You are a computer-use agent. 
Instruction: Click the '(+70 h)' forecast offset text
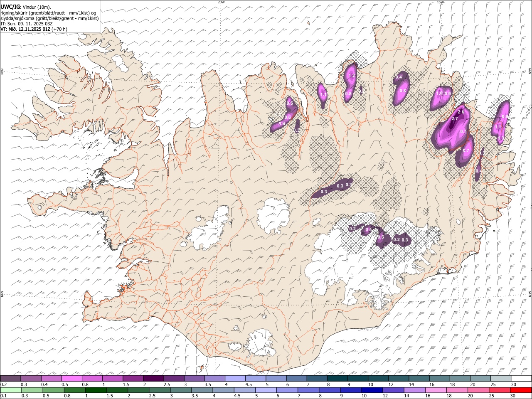coord(60,29)
